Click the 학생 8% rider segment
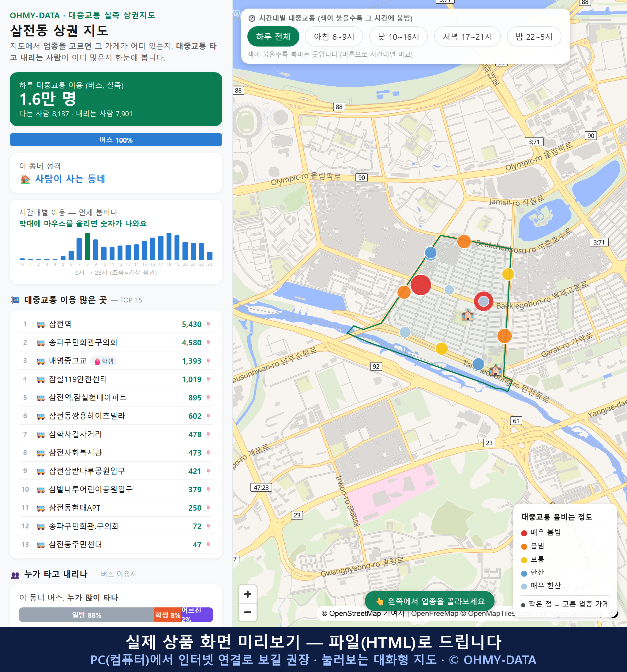Screen dimensions: 627x672 tap(168, 615)
